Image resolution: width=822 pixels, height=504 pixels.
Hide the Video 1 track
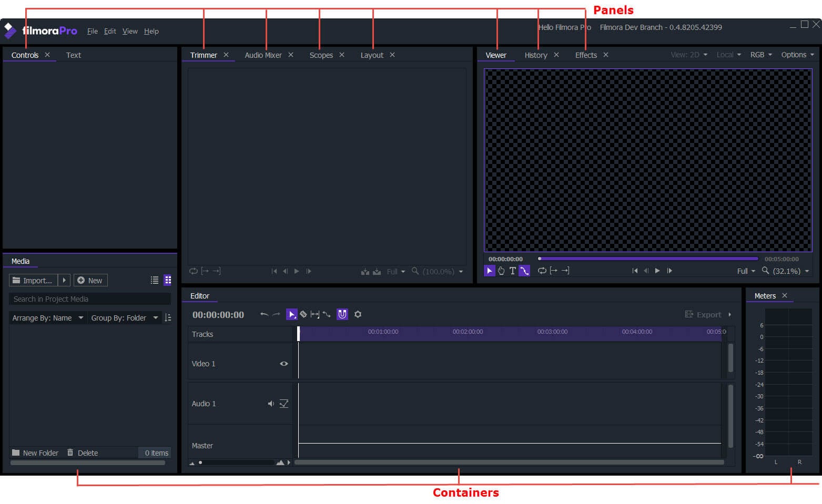pos(284,364)
